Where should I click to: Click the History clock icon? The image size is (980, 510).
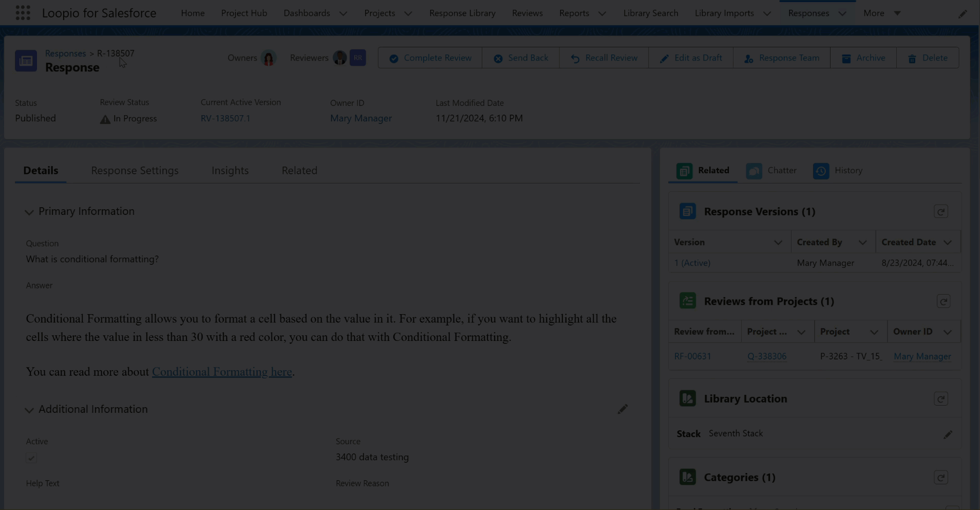[821, 171]
